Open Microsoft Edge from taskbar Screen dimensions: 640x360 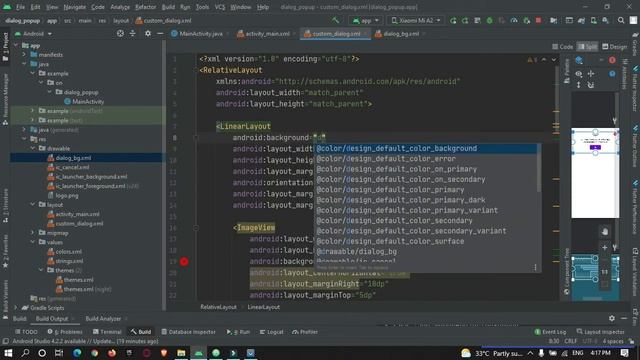click(x=77, y=353)
